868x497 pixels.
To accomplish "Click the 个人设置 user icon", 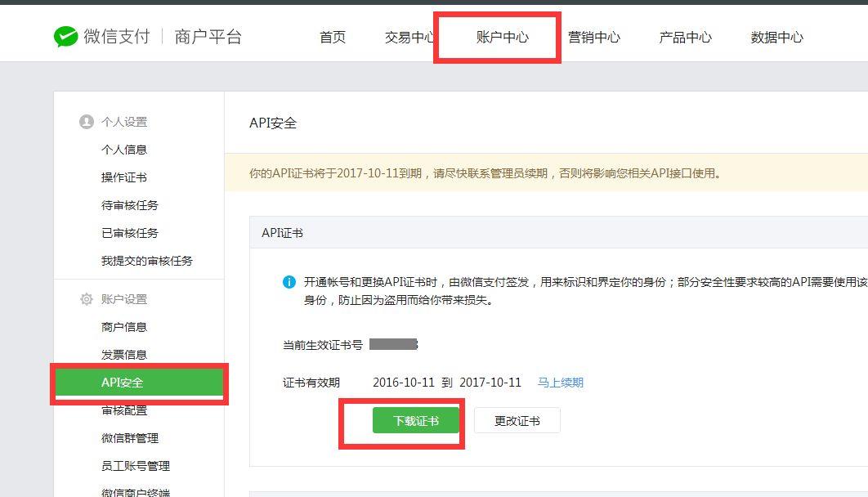I will click(86, 122).
